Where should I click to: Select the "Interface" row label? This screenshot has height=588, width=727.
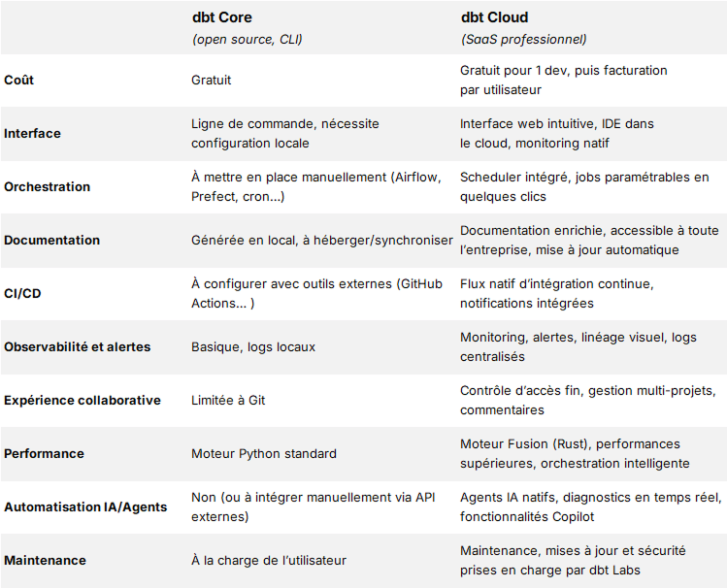click(32, 133)
